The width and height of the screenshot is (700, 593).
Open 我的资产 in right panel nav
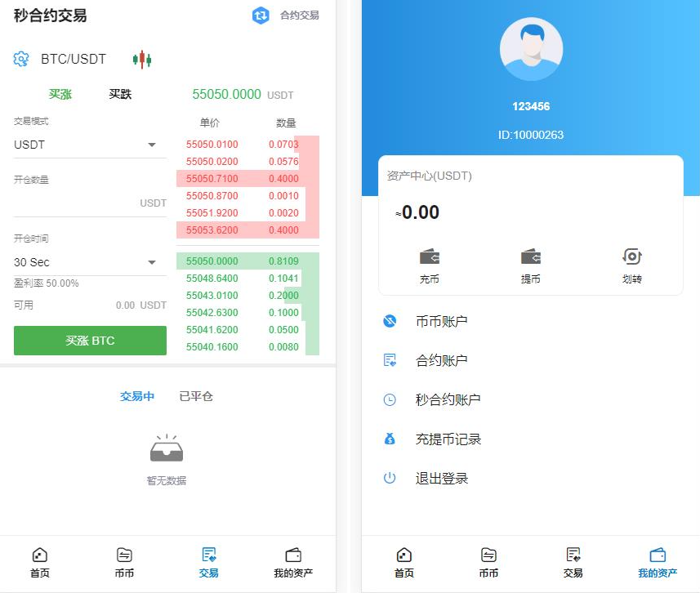(x=658, y=563)
